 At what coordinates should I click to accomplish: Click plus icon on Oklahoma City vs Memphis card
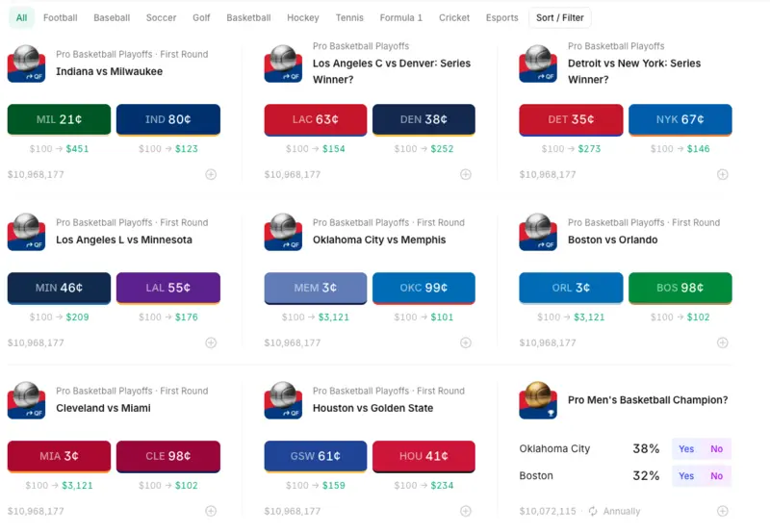[x=466, y=342]
